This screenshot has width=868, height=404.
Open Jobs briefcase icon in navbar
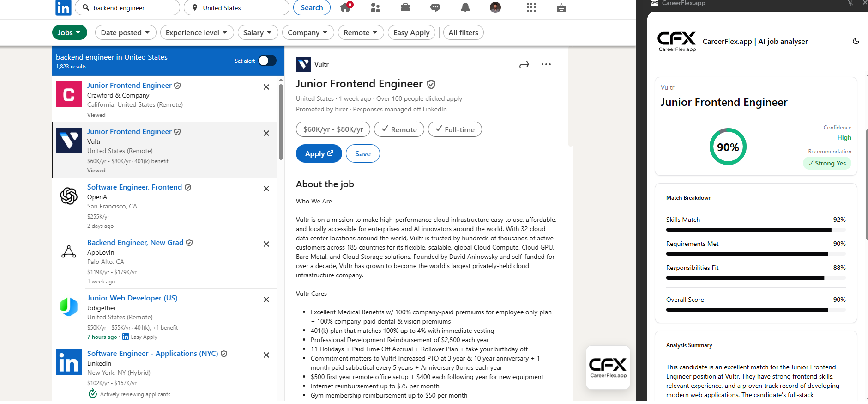pos(405,7)
